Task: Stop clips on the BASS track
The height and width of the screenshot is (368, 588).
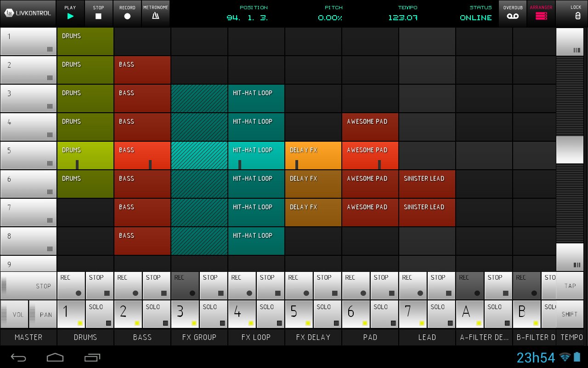Action: click(157, 286)
